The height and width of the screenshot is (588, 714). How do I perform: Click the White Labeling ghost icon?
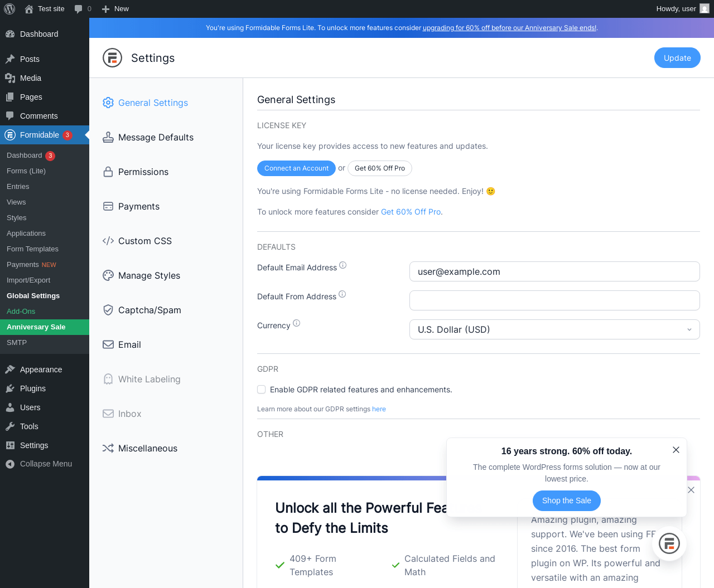tap(108, 379)
